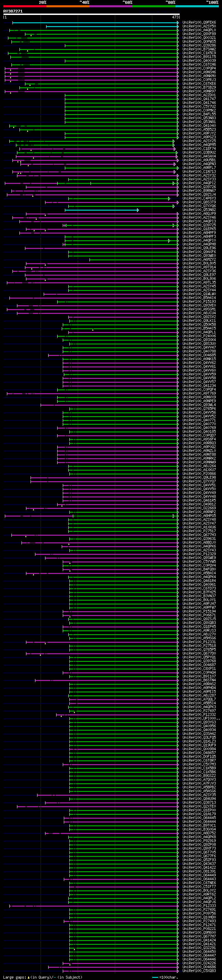Click the UniRef100_A2SY25 label
222x980 pixels.
(x=199, y=141)
